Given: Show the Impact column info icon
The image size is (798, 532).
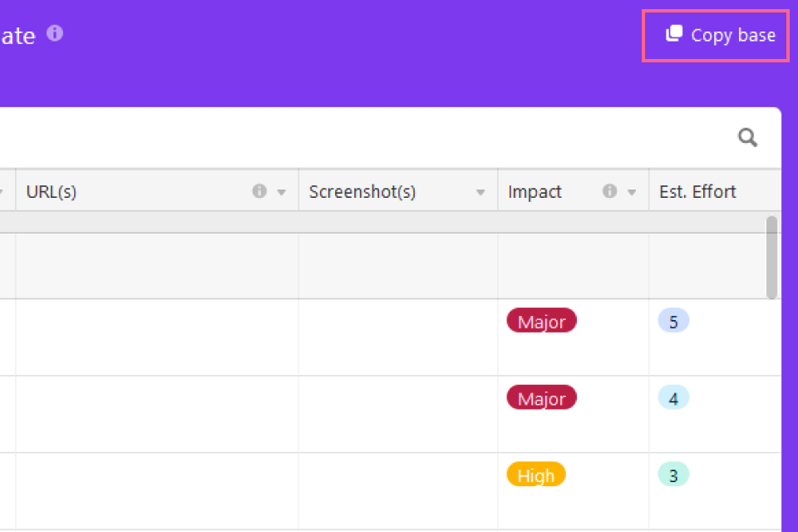Looking at the screenshot, I should (609, 191).
